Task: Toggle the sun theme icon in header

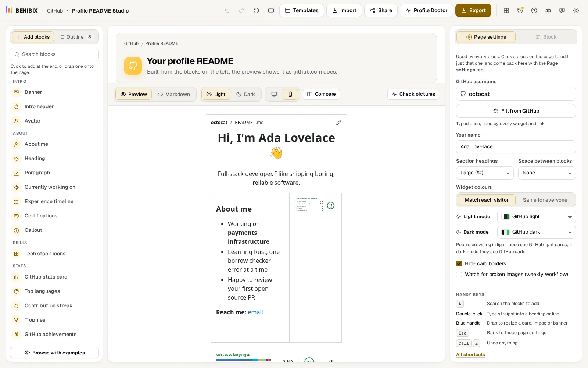Action: point(576,10)
